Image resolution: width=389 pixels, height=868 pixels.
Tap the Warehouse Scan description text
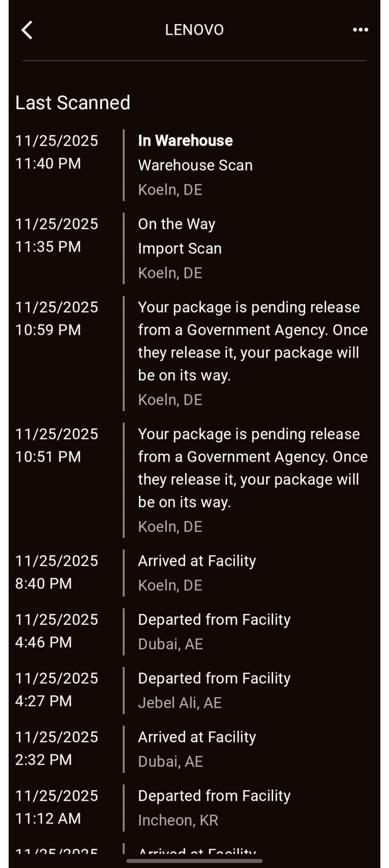point(195,165)
